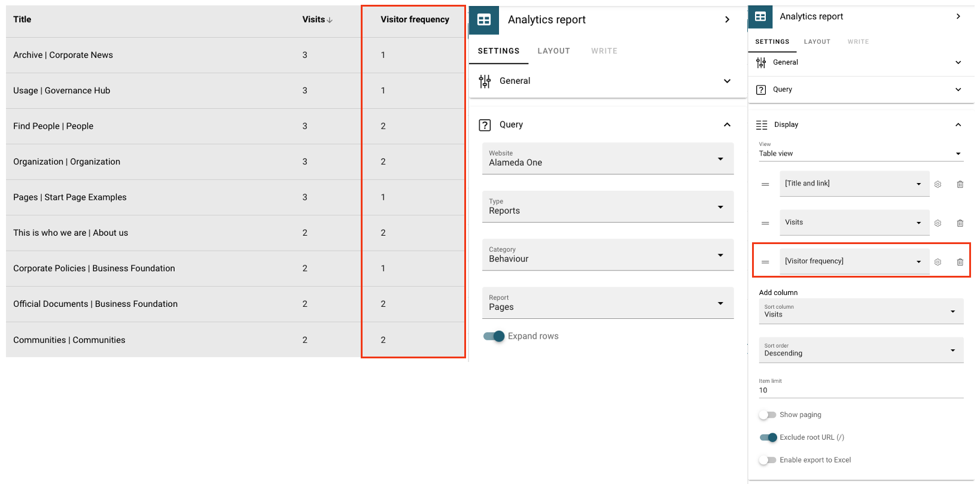The width and height of the screenshot is (980, 484).
Task: Click Official Documents | Business Foundation title
Action: coord(95,304)
